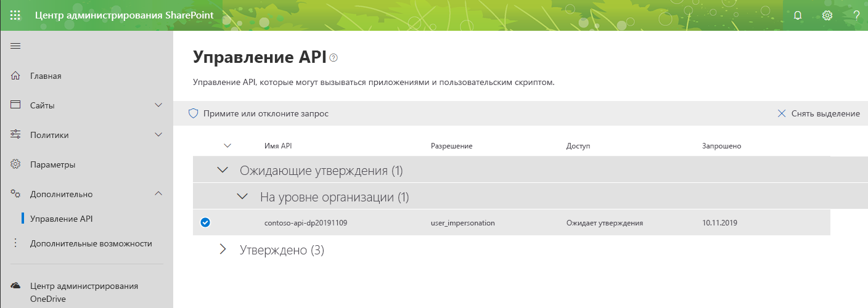Click the На уровне организации (1) label
This screenshot has width=868, height=308.
[335, 197]
